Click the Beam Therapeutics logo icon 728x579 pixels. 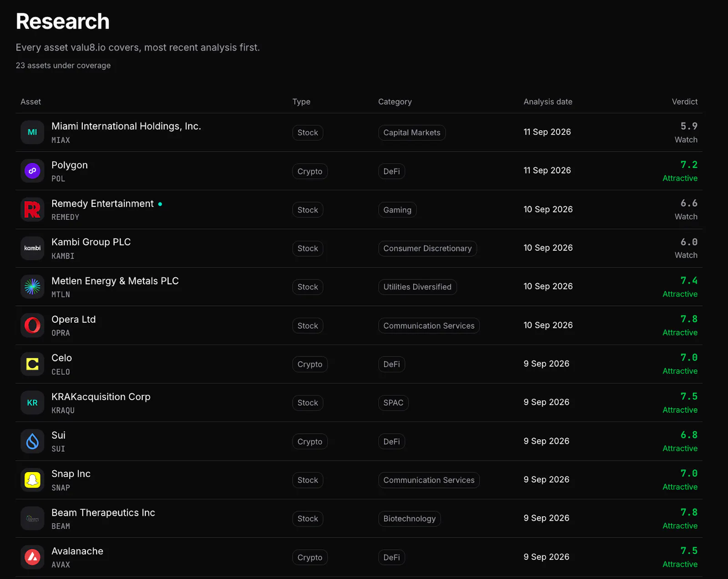[x=32, y=518]
